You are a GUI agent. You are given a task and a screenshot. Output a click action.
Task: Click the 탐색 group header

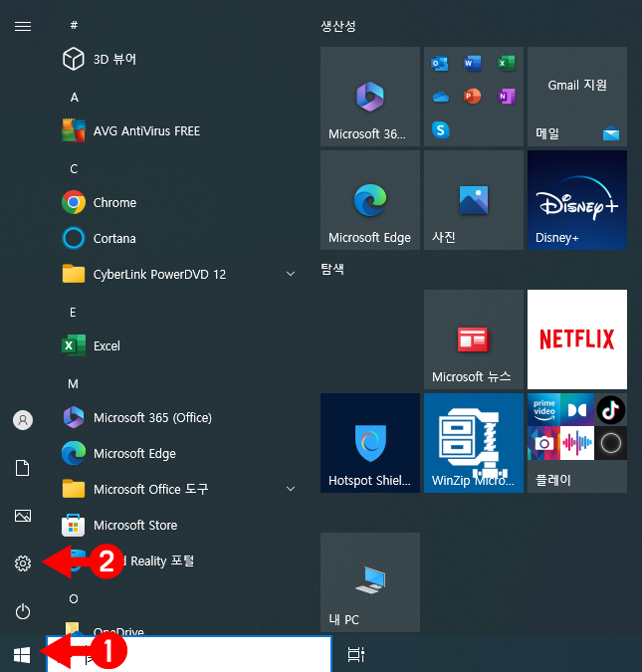332,269
